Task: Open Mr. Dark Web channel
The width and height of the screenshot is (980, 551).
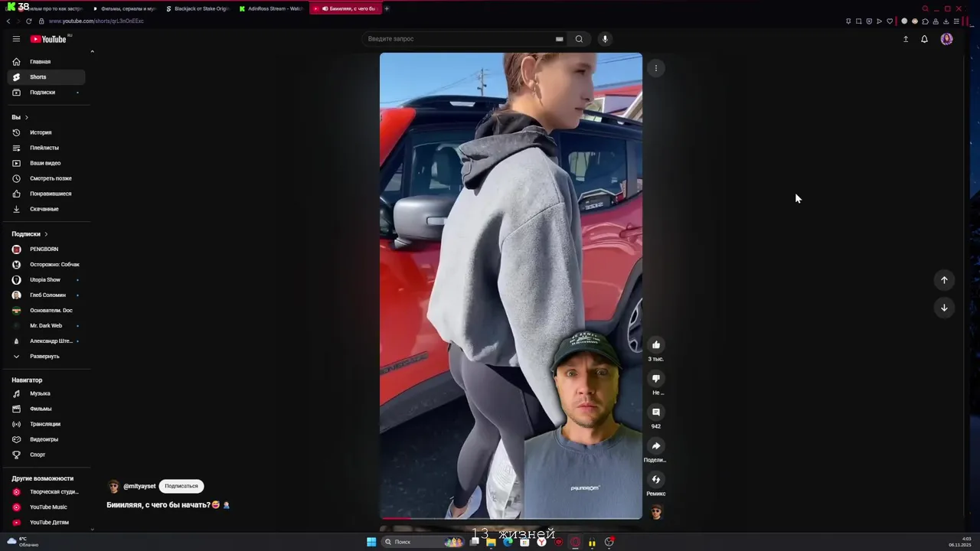Action: pos(46,326)
